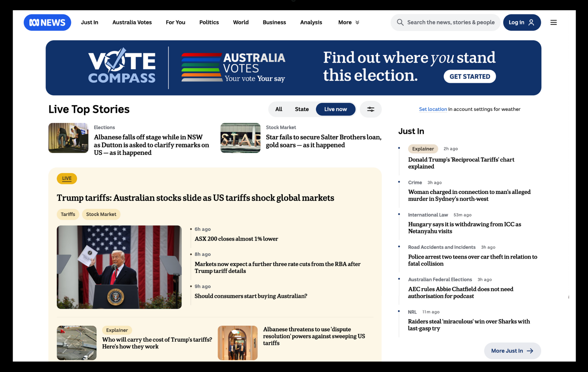Open the hamburger menu icon
The width and height of the screenshot is (588, 372).
pos(553,22)
